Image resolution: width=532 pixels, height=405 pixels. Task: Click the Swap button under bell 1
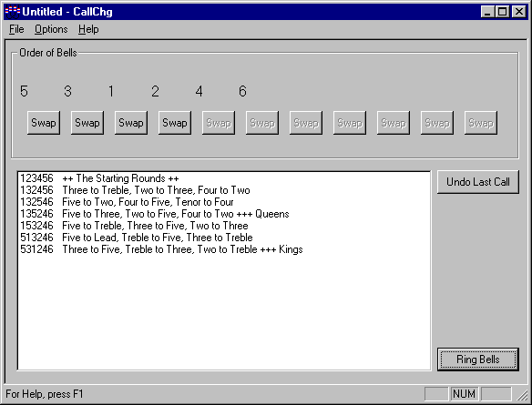pyautogui.click(x=131, y=123)
